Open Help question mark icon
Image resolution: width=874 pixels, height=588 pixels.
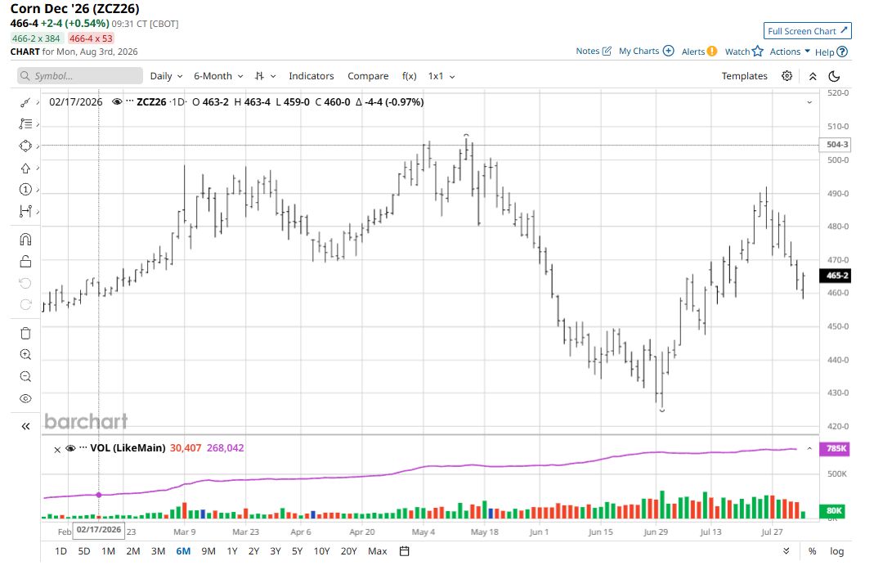(842, 52)
